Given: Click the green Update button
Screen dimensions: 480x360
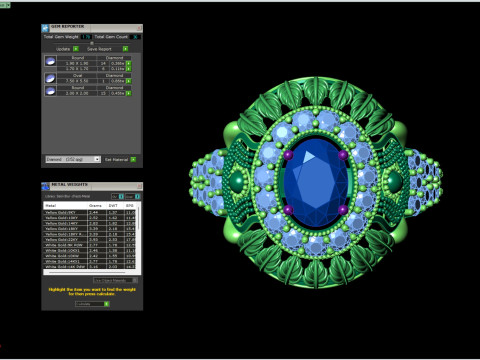Looking at the screenshot, I should click(76, 49).
